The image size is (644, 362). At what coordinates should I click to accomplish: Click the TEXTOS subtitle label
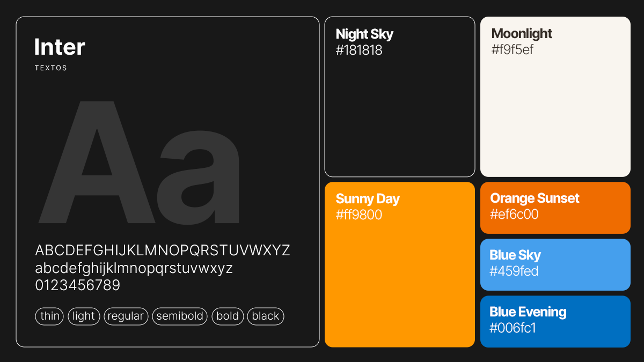pyautogui.click(x=51, y=68)
